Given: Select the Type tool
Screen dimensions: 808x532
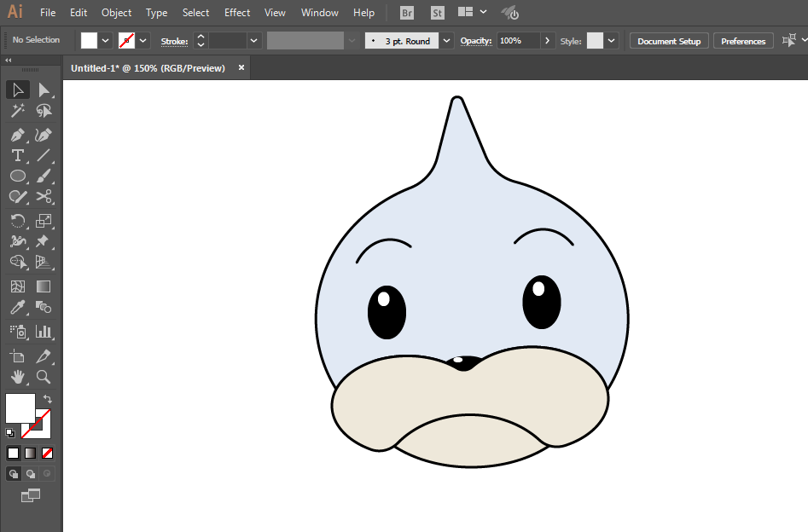Looking at the screenshot, I should coord(17,155).
